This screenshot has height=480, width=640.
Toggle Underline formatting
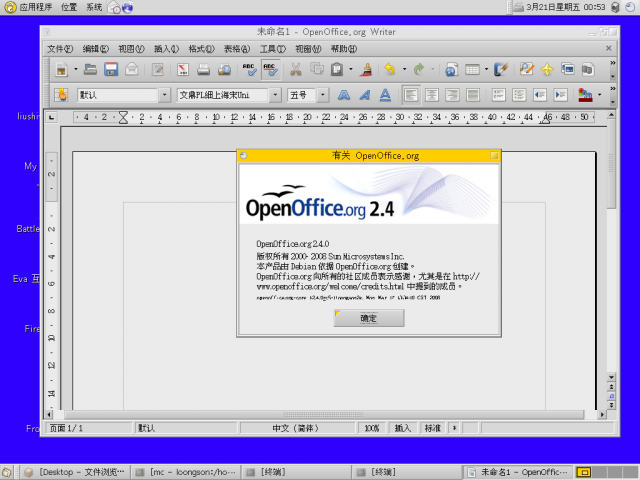[x=385, y=95]
